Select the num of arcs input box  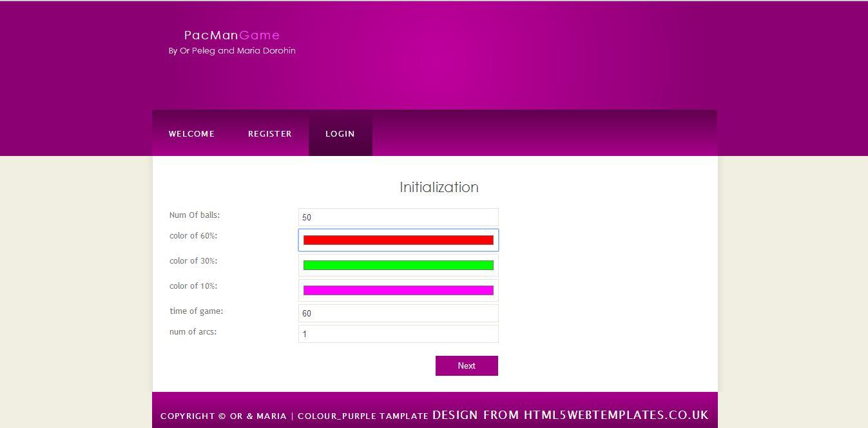point(398,334)
